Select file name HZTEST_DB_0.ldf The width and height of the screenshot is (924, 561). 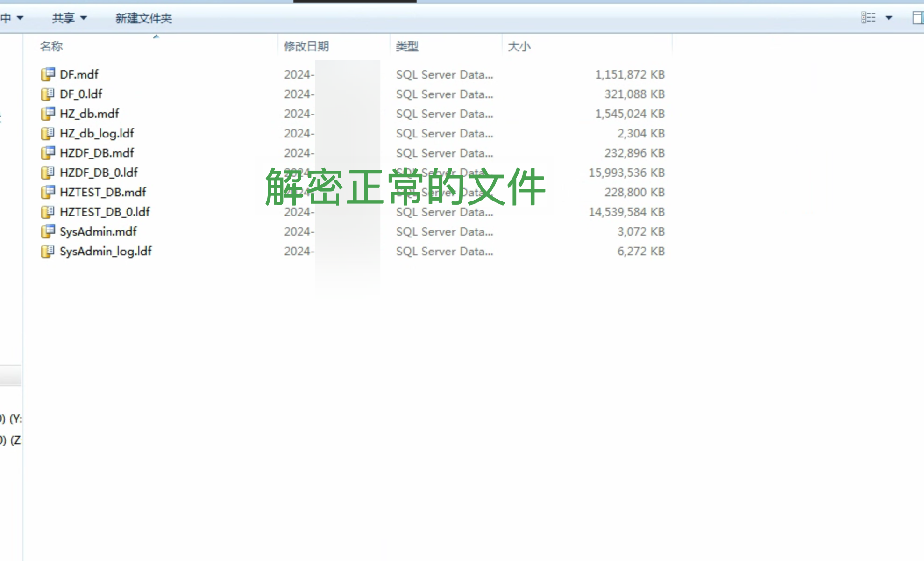[105, 212]
